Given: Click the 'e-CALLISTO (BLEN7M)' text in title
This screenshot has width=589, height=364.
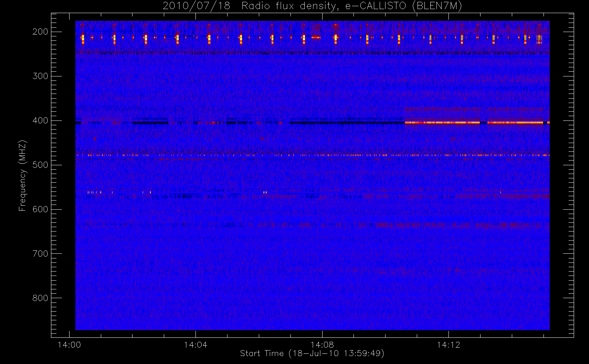Looking at the screenshot, I should [403, 6].
